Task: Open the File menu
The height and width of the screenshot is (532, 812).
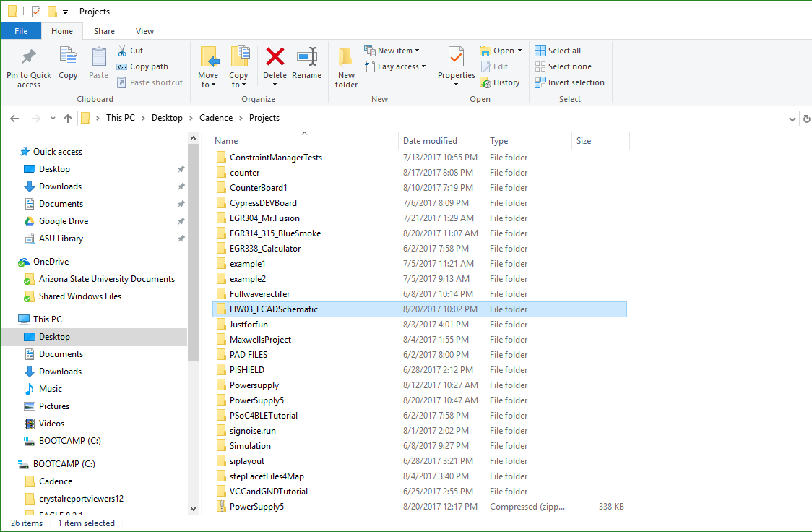Action: (21, 31)
